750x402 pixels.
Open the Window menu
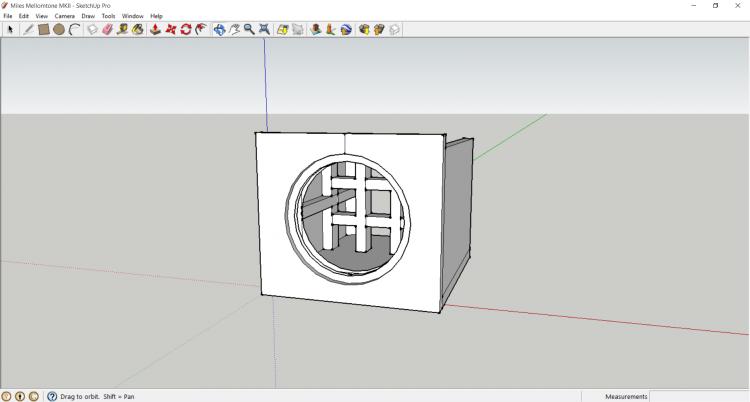[x=132, y=16]
